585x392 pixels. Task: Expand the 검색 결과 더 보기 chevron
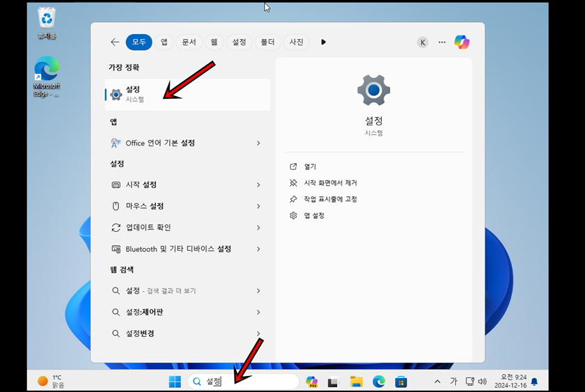[x=258, y=291]
